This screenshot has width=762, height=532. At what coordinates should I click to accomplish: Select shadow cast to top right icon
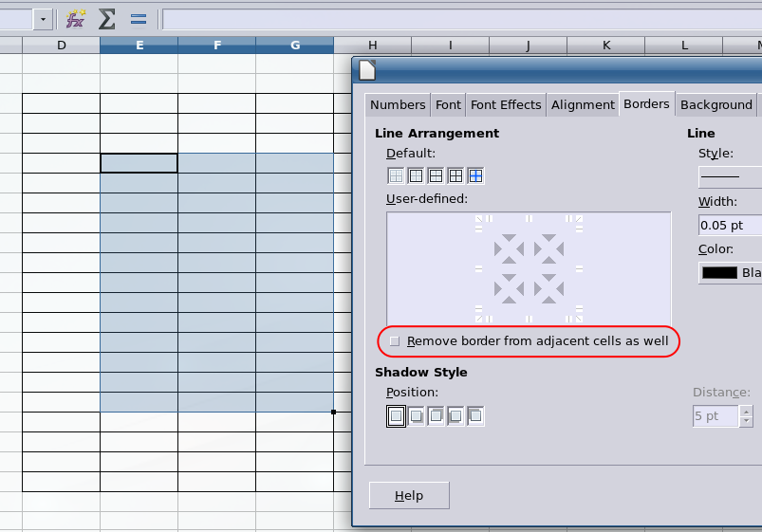436,416
